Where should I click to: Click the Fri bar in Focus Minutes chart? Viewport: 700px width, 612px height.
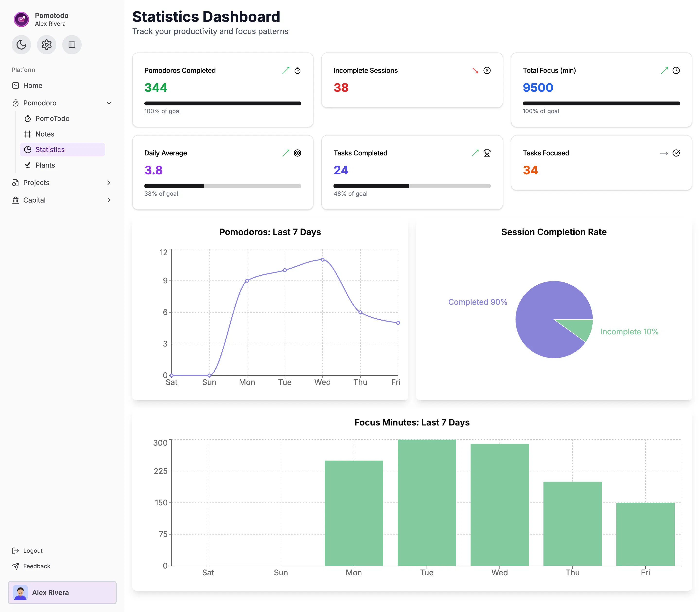[645, 534]
